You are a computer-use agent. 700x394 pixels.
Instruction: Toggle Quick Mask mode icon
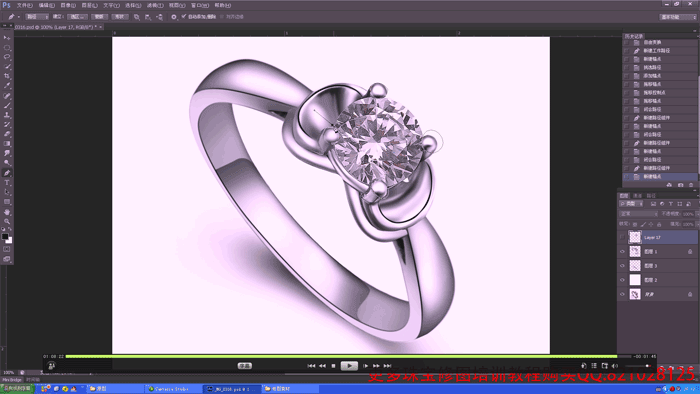7,249
